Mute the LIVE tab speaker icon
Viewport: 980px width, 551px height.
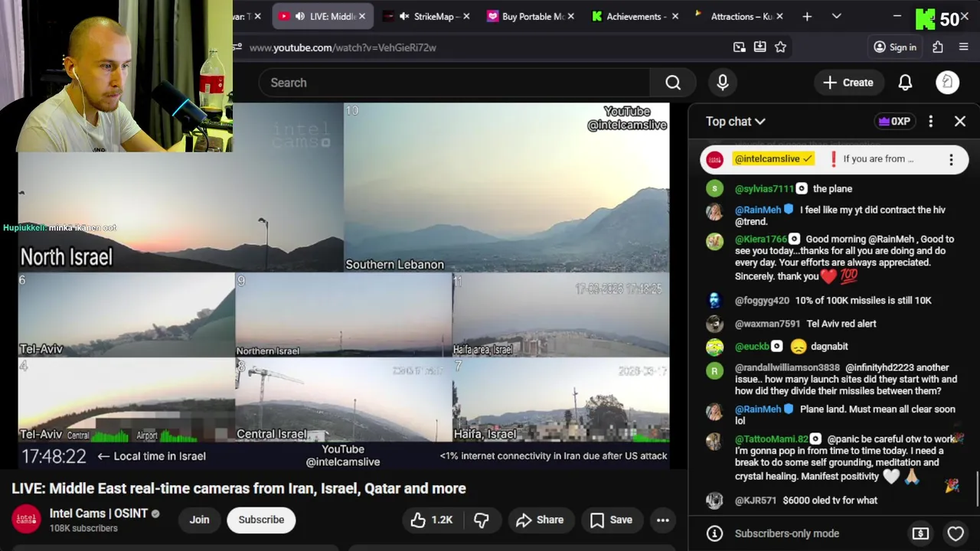(x=299, y=16)
